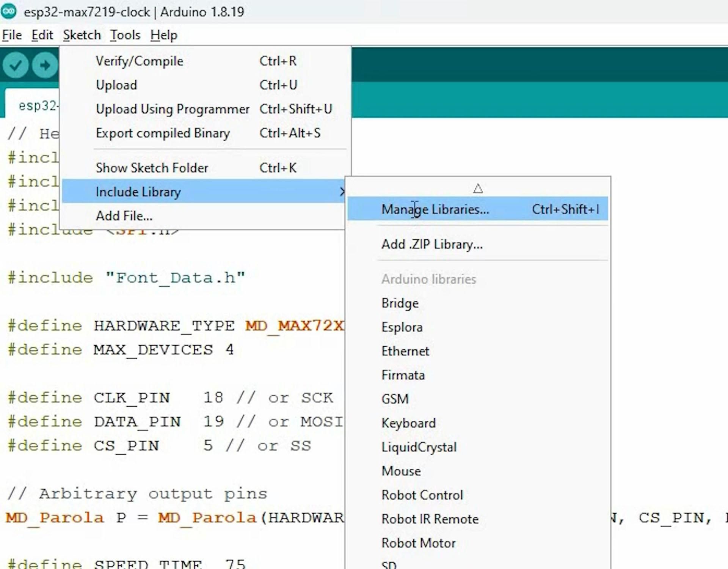Include the Robot Motor library
The image size is (728, 569).
click(478, 543)
